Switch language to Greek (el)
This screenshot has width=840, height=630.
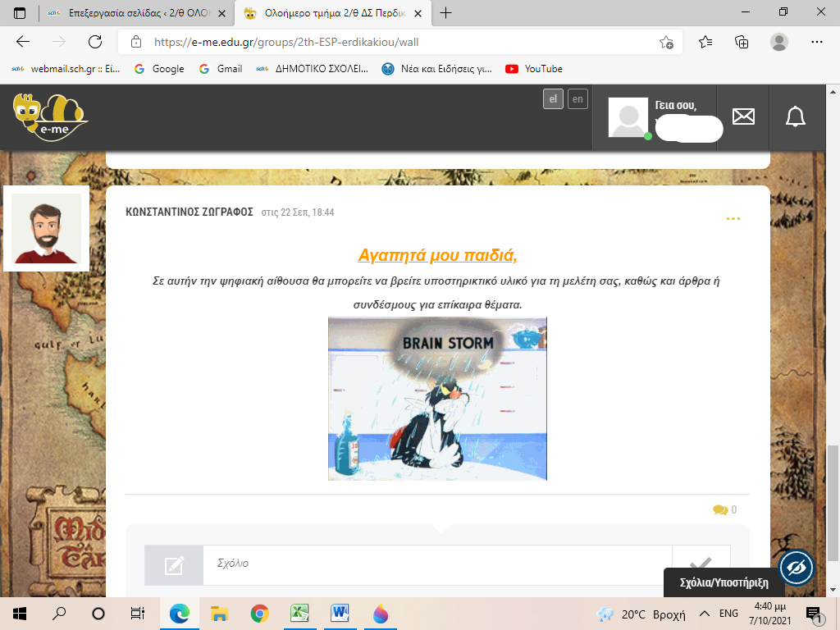(x=553, y=99)
